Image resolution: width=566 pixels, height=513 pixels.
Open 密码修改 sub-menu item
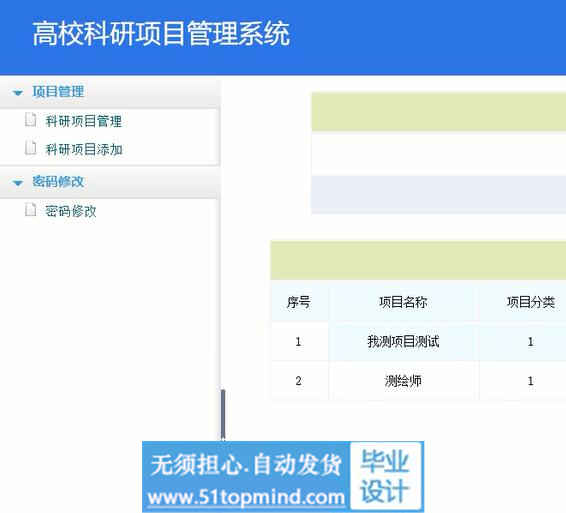(x=71, y=211)
